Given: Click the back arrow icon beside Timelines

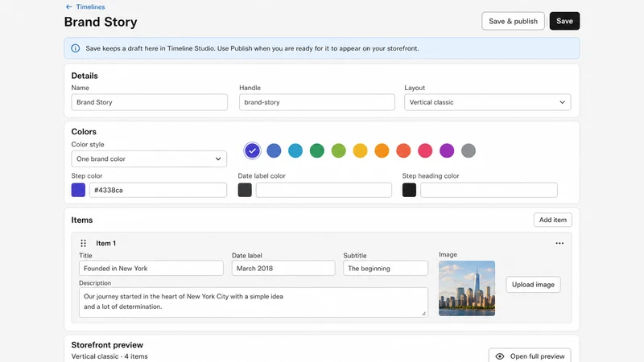Looking at the screenshot, I should click(69, 7).
